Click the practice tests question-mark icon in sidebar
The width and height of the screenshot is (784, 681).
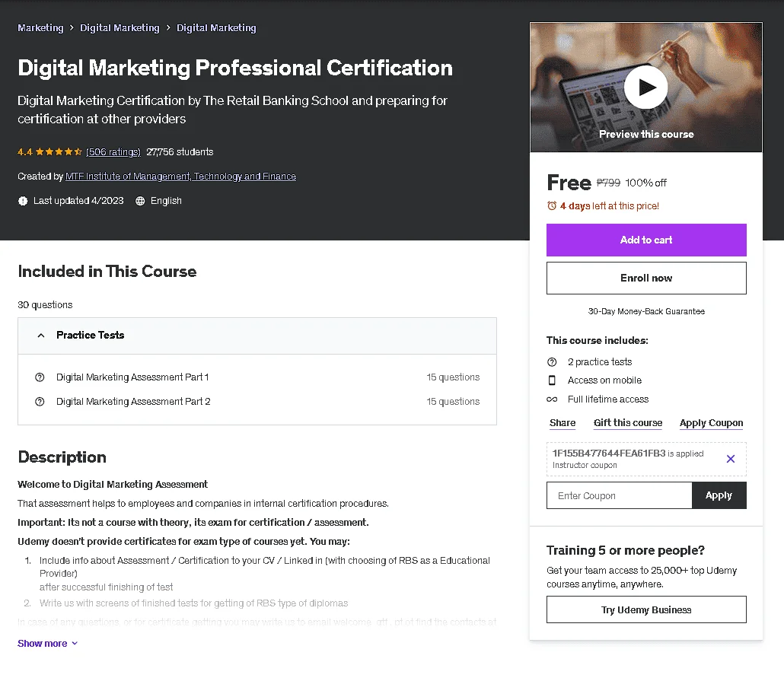pos(552,361)
